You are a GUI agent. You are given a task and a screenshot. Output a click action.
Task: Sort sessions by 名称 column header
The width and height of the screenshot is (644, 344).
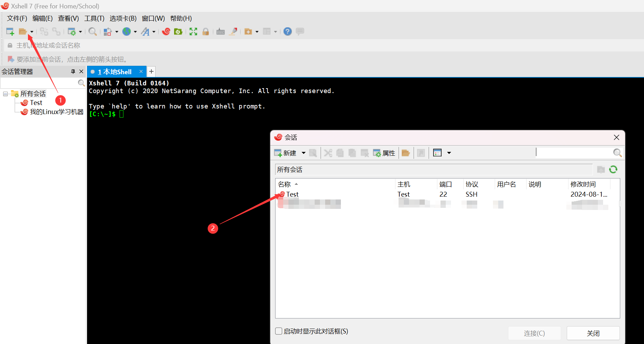click(335, 184)
